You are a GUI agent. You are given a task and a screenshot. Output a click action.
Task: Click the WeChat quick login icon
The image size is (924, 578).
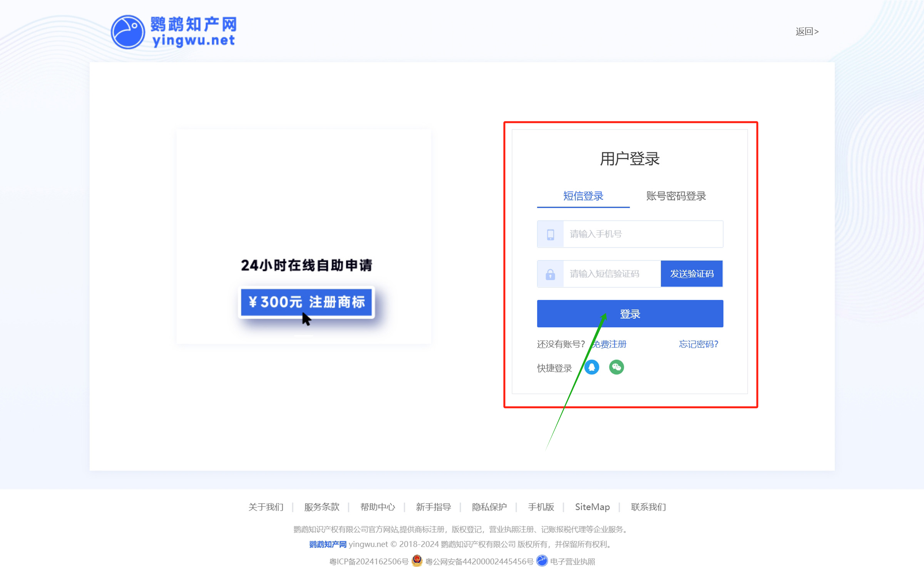click(616, 367)
